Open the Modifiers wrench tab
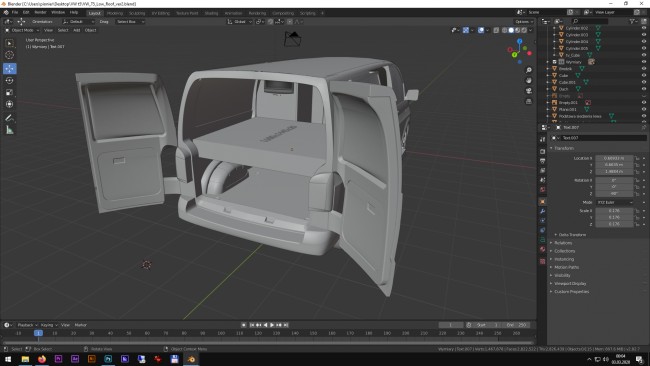The width and height of the screenshot is (650, 366). point(542,211)
